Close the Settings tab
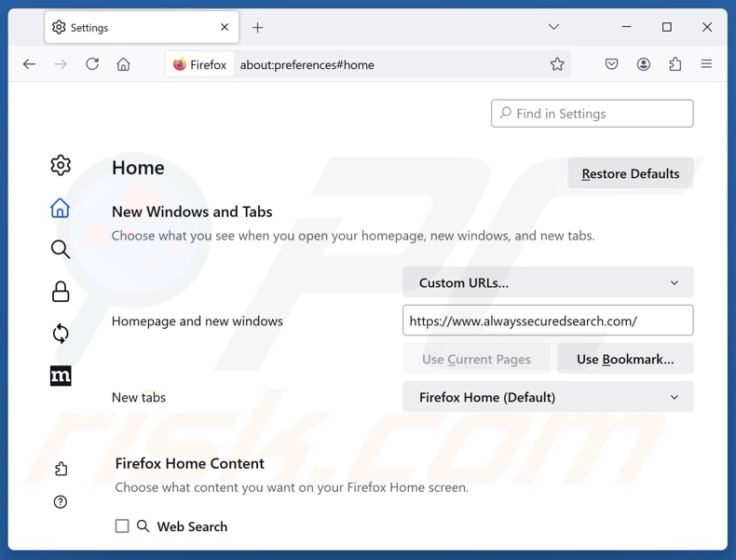Screen dimensions: 736x560 225,27
